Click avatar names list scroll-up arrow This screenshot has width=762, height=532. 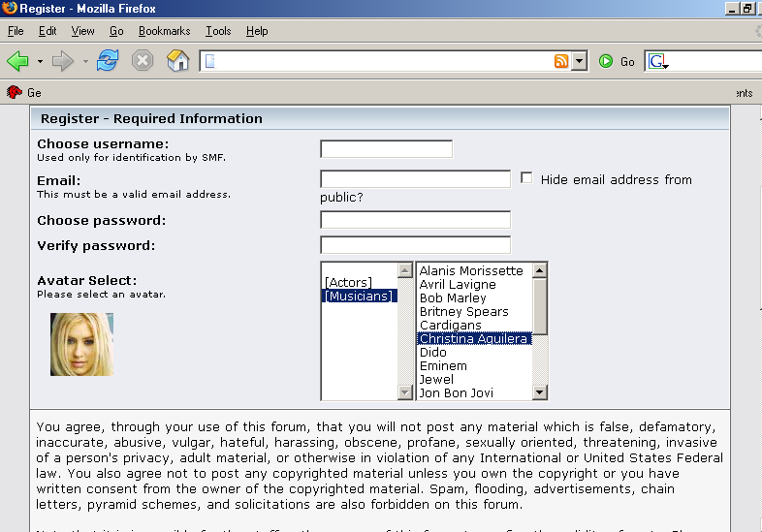coord(540,270)
